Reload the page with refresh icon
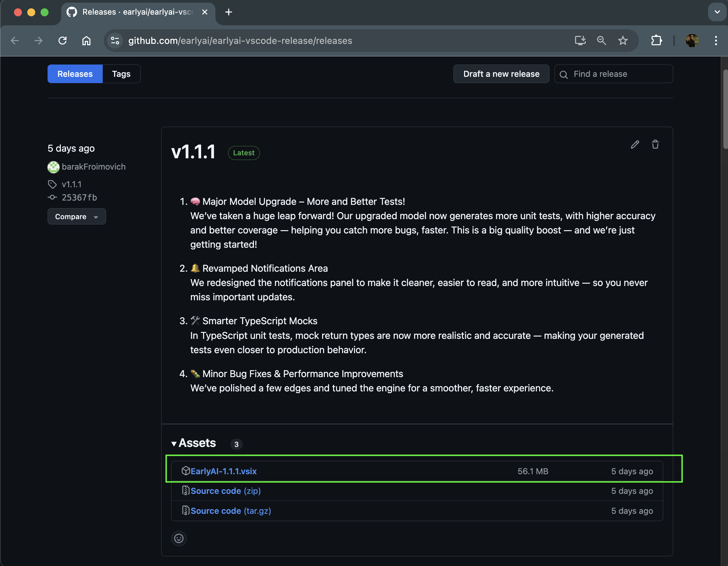The image size is (728, 566). point(62,41)
